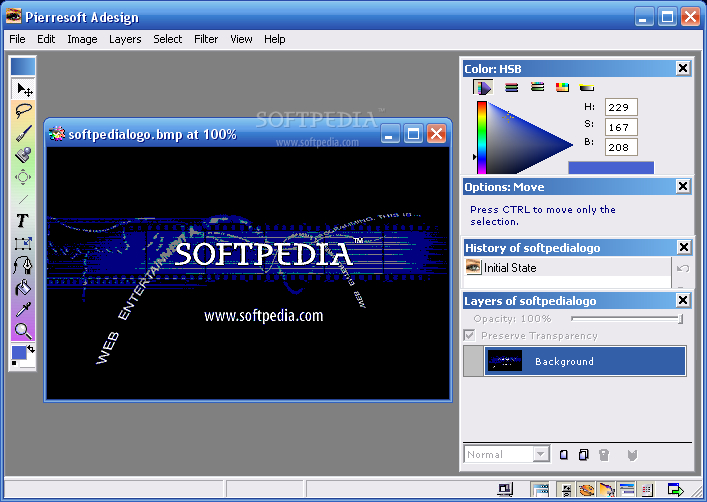The height and width of the screenshot is (502, 707).
Task: Close the Options: Move panel
Action: tap(683, 186)
